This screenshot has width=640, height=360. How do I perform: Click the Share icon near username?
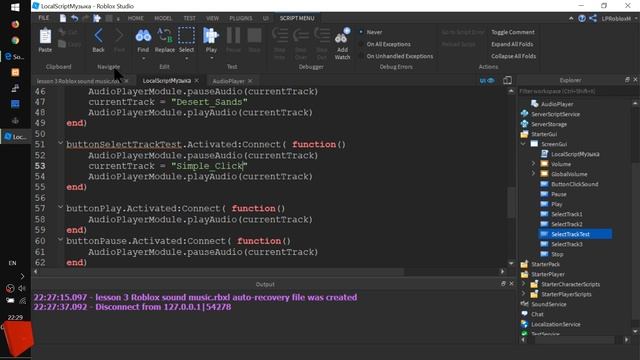(x=593, y=18)
